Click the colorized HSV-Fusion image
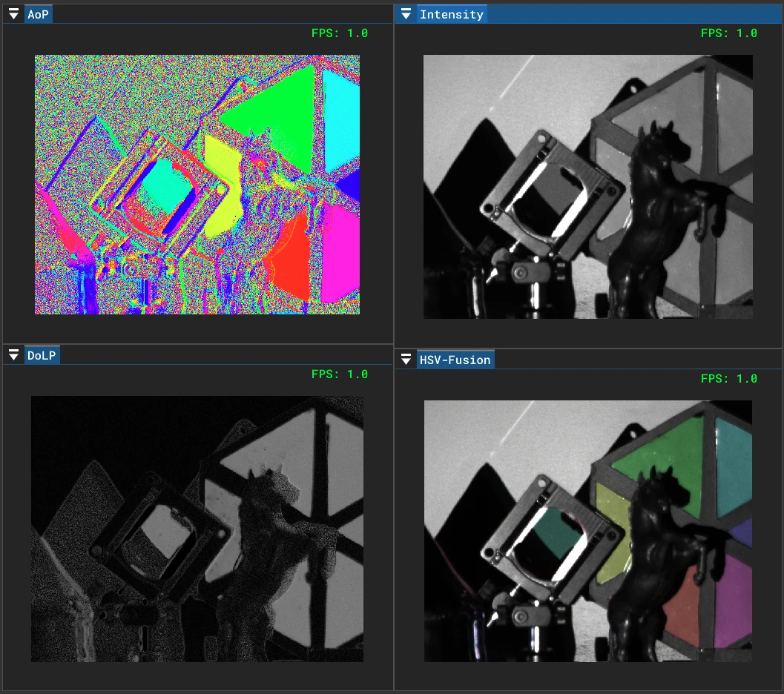 pos(587,528)
